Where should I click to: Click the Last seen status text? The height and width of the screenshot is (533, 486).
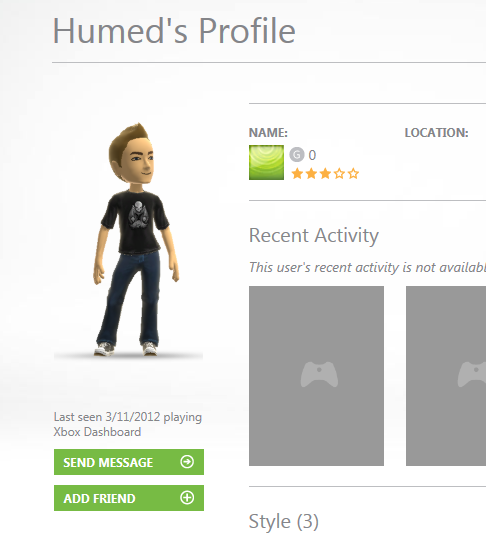click(128, 424)
